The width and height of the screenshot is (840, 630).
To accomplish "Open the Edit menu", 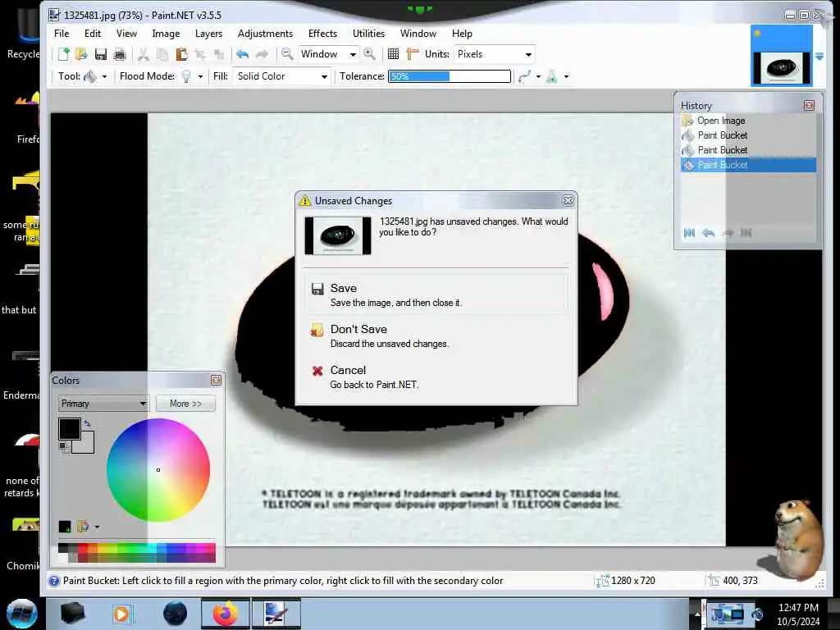I will click(x=93, y=33).
